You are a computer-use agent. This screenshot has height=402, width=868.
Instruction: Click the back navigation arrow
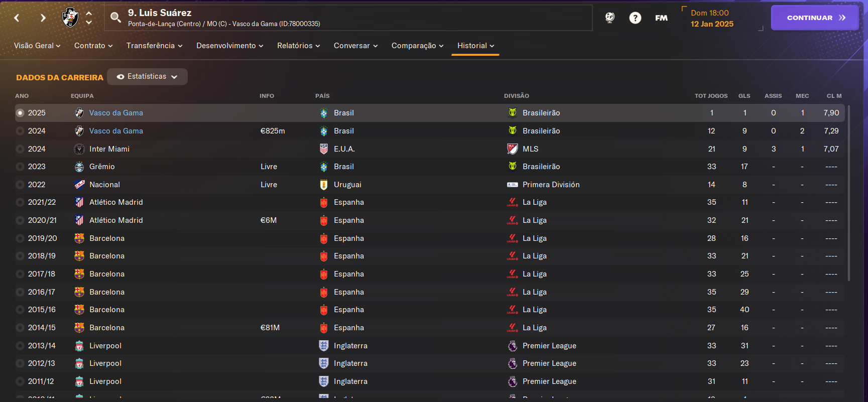click(x=17, y=18)
